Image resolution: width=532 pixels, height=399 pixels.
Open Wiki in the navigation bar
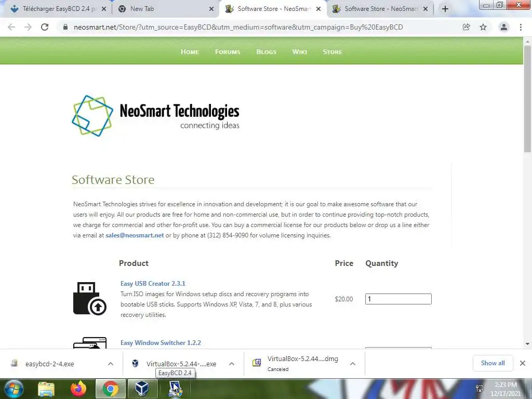[300, 52]
